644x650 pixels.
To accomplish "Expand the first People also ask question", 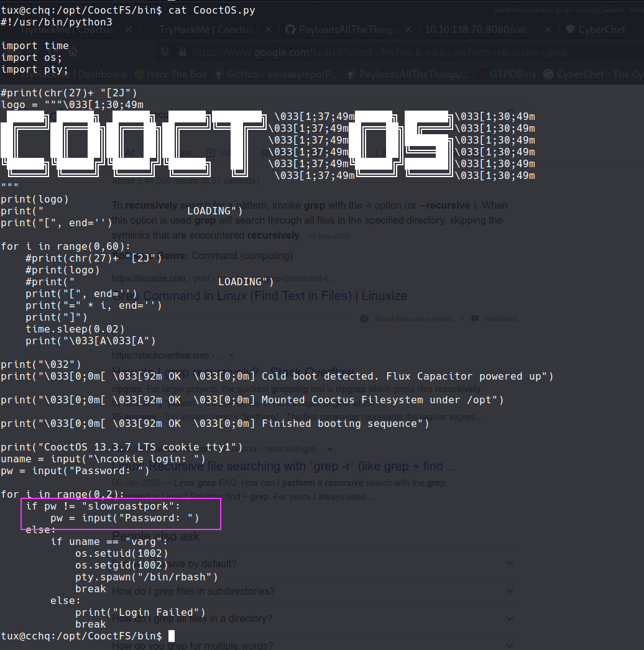I will pyautogui.click(x=510, y=564).
